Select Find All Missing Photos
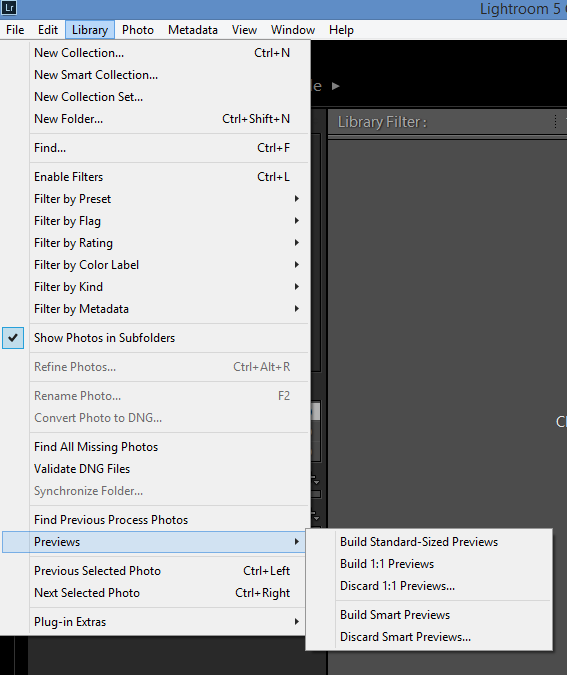This screenshot has height=675, width=567. [155, 447]
